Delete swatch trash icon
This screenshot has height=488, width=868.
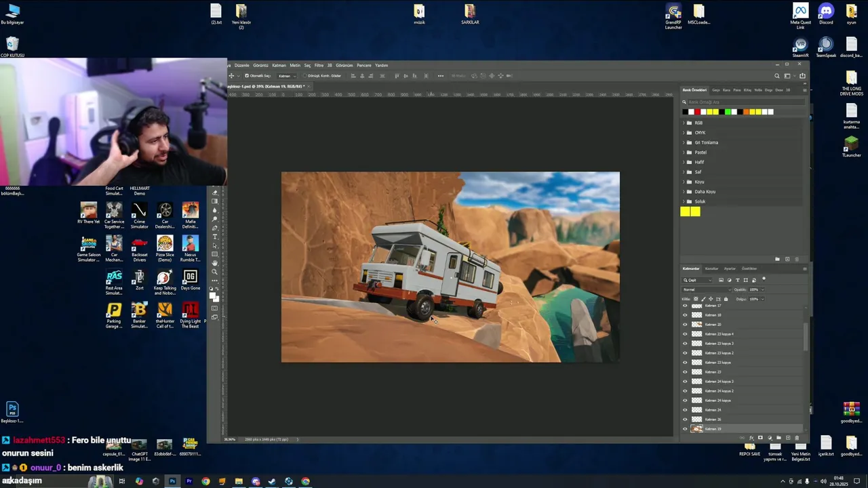[x=797, y=259]
